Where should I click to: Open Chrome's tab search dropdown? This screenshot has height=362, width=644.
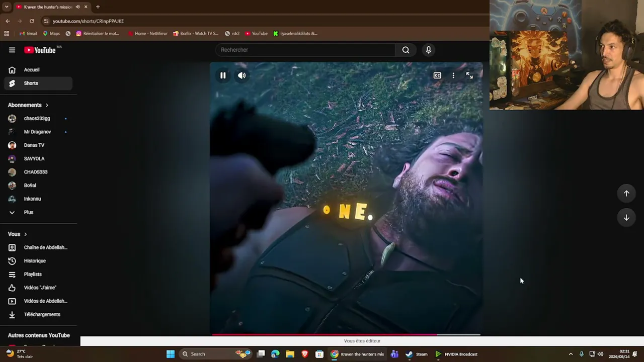pyautogui.click(x=7, y=7)
